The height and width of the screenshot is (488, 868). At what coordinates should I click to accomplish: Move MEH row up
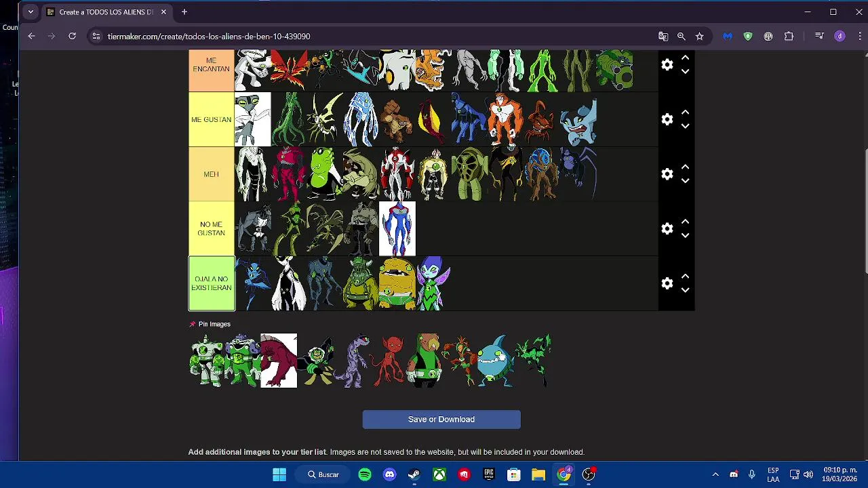(x=685, y=167)
